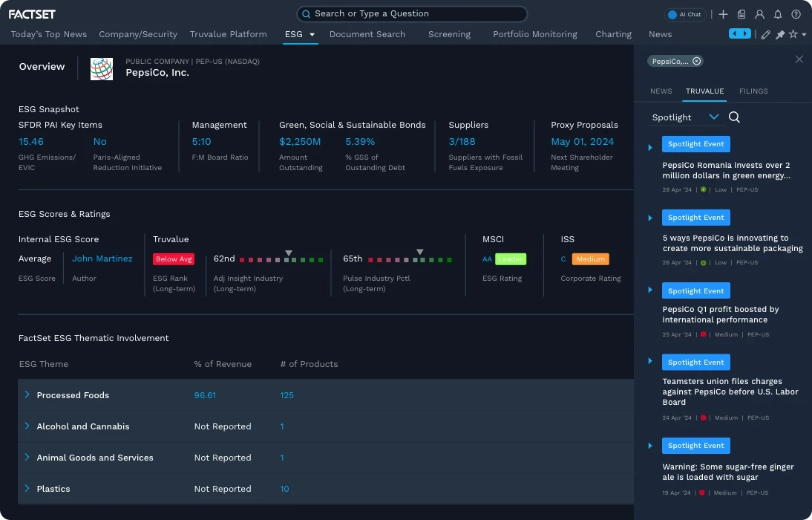The image size is (812, 520).
Task: Open the ESG menu dropdown in the navigation bar
Action: pos(310,34)
